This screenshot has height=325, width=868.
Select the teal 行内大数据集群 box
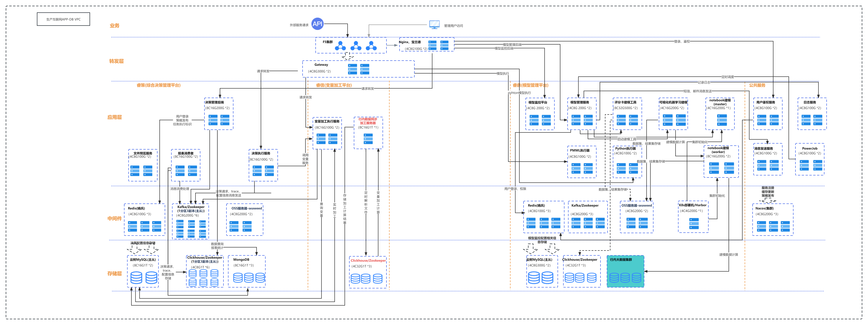pyautogui.click(x=625, y=271)
